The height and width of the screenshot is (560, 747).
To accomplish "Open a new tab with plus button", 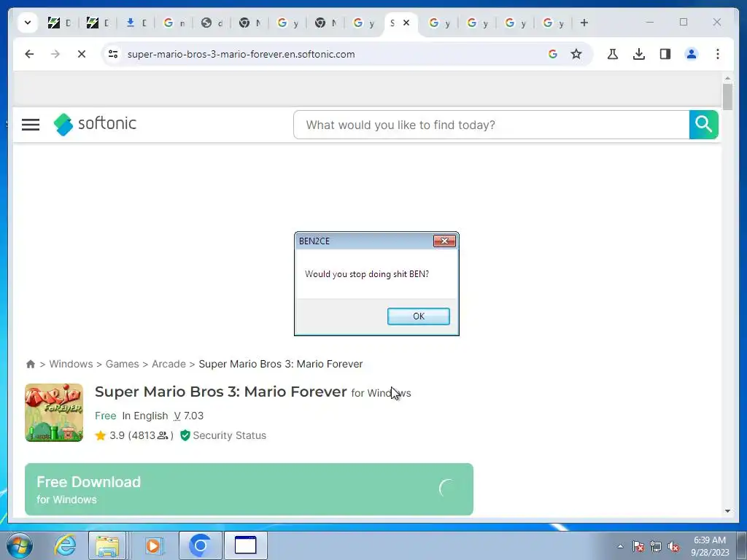I will (x=584, y=23).
